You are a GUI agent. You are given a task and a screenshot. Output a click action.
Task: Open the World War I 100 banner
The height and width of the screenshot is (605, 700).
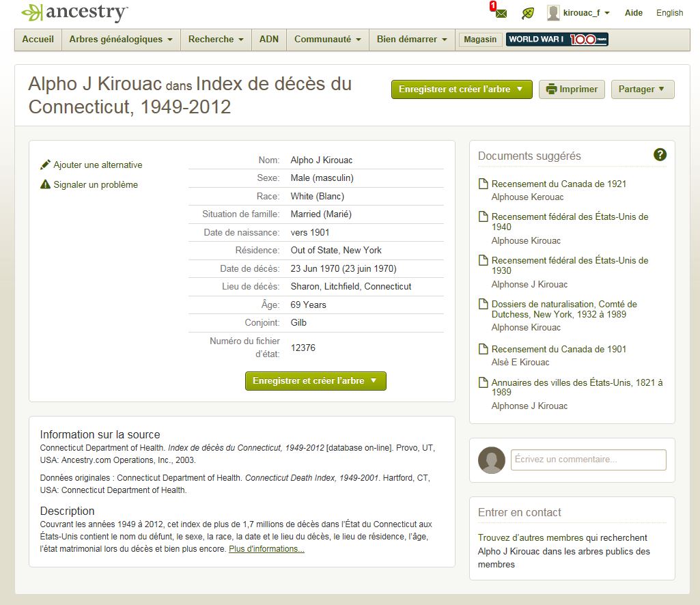click(557, 40)
